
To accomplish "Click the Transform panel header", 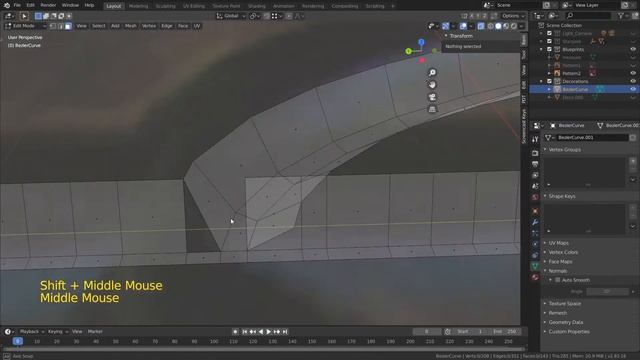I will point(461,36).
